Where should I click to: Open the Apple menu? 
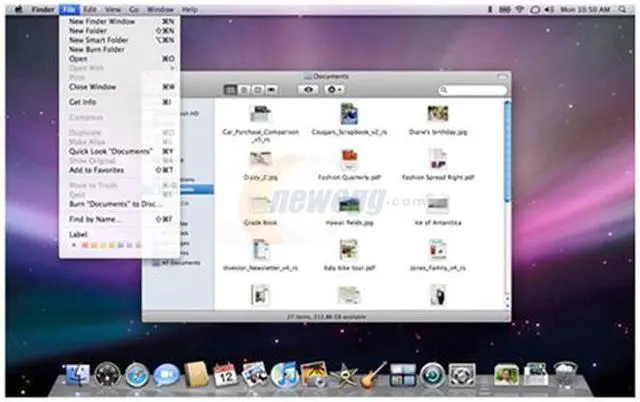pyautogui.click(x=18, y=9)
